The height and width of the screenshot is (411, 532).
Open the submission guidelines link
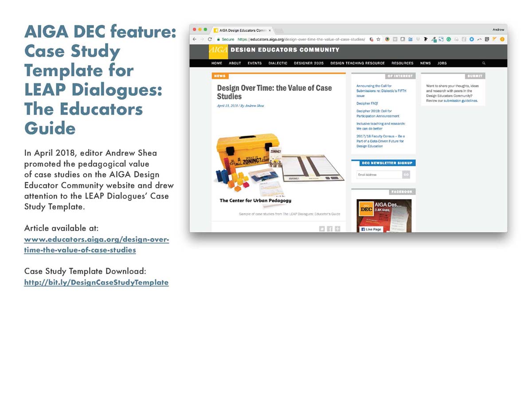coord(461,101)
